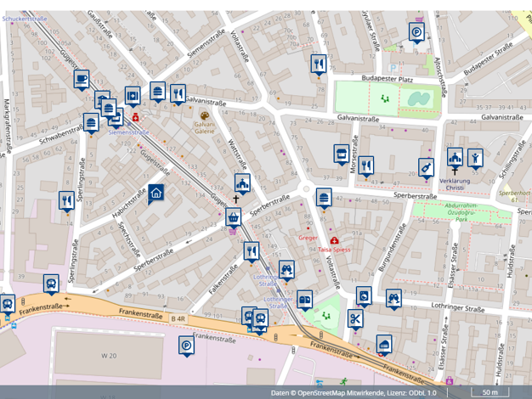Select the bus stop marker above Frankenstraße west

click(51, 284)
